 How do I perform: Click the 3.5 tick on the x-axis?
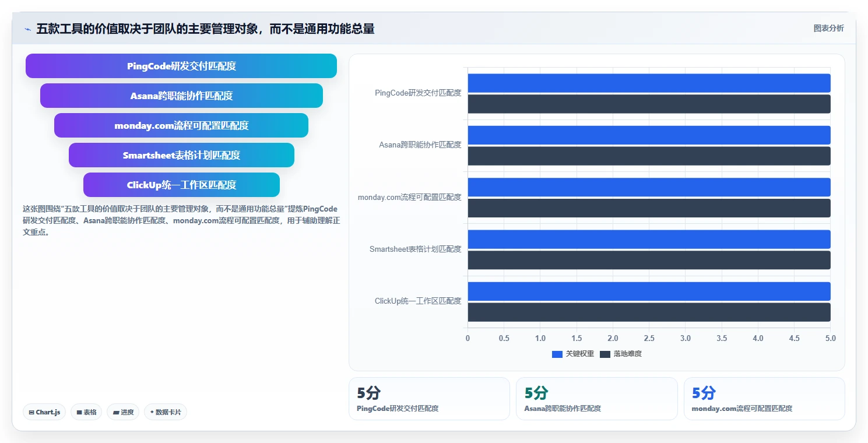(722, 338)
